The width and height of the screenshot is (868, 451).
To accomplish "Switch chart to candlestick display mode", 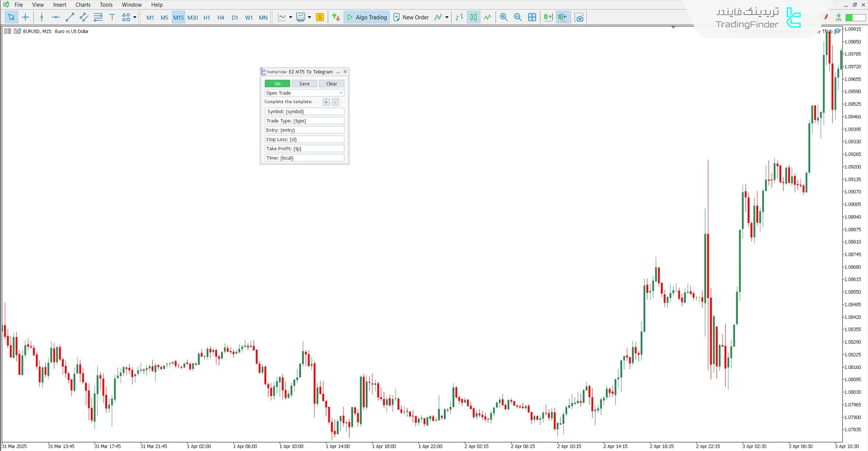I will pos(473,17).
